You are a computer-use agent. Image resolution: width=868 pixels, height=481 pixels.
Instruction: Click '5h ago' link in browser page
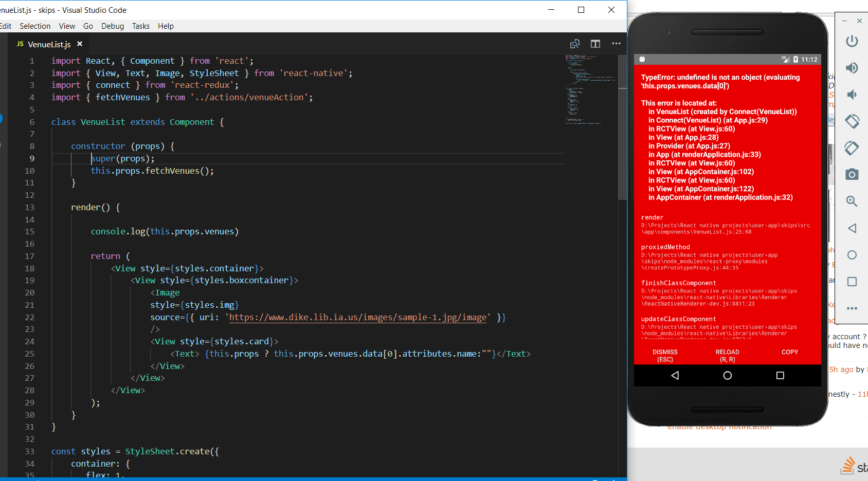(x=841, y=369)
